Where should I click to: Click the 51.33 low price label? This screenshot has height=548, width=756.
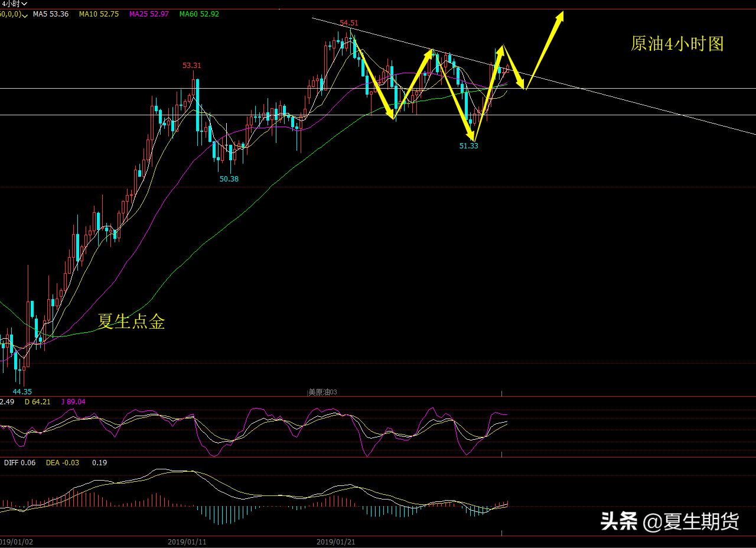pyautogui.click(x=468, y=145)
